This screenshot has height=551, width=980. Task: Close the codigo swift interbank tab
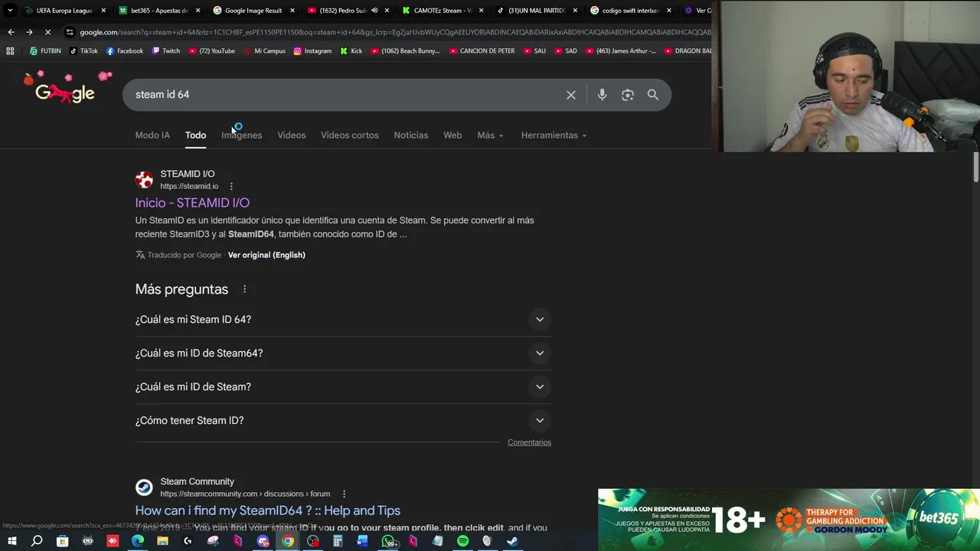point(669,11)
